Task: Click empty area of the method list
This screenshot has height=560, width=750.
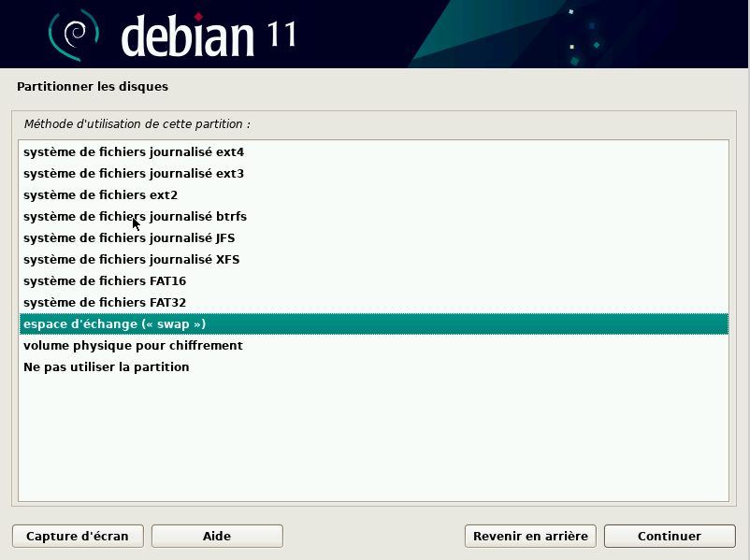Action: point(374,439)
